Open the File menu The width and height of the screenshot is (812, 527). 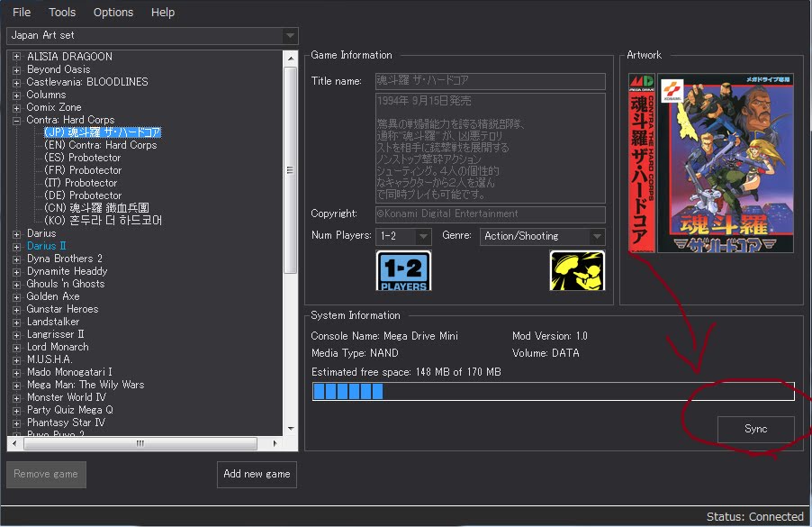coord(22,12)
